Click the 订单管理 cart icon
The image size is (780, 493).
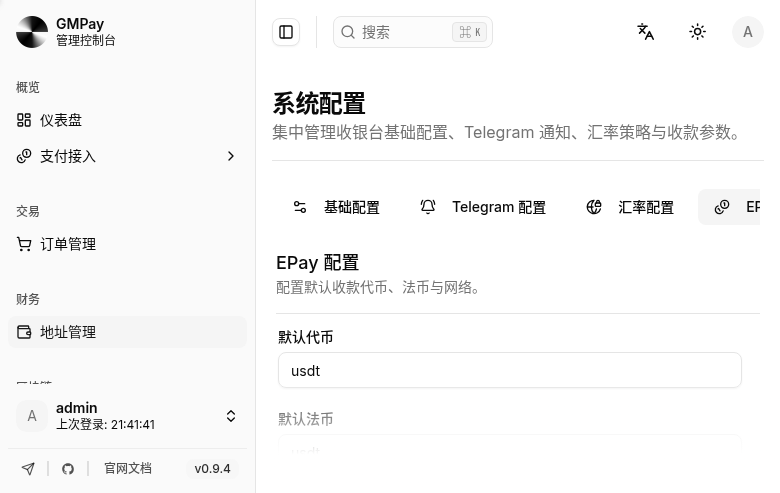(24, 244)
